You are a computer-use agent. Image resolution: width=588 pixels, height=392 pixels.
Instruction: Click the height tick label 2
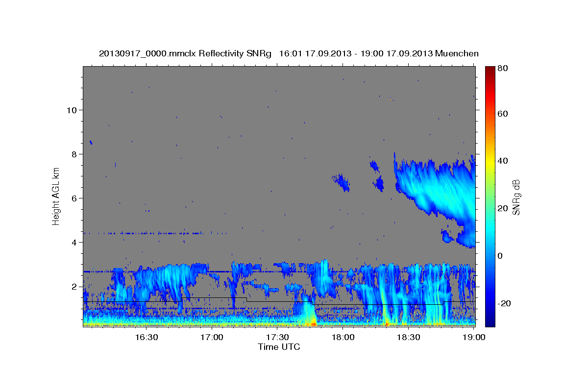(74, 287)
